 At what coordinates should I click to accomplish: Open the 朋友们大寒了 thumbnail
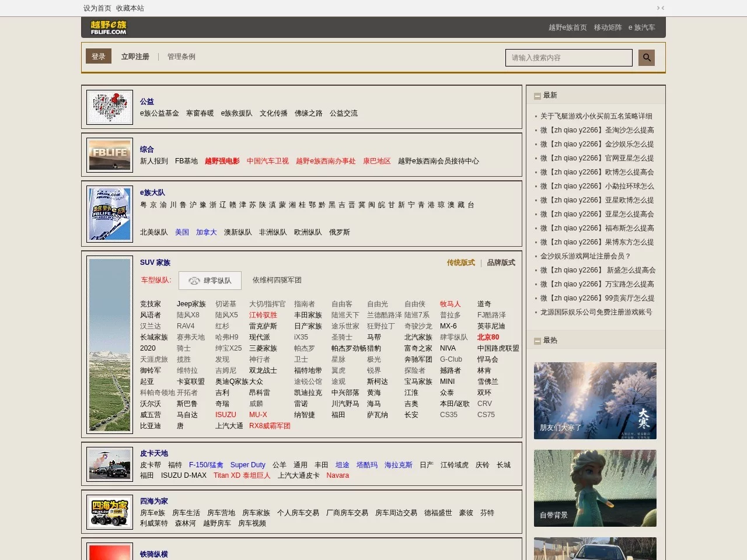tap(595, 401)
